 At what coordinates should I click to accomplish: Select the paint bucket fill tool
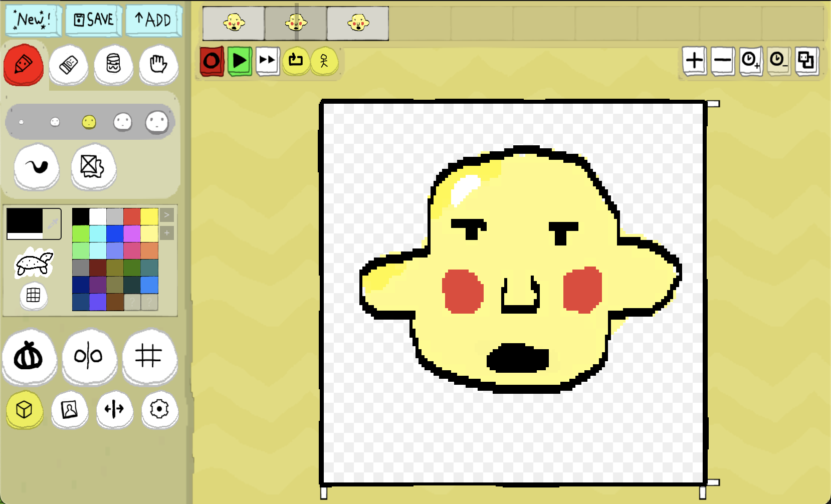pos(113,65)
